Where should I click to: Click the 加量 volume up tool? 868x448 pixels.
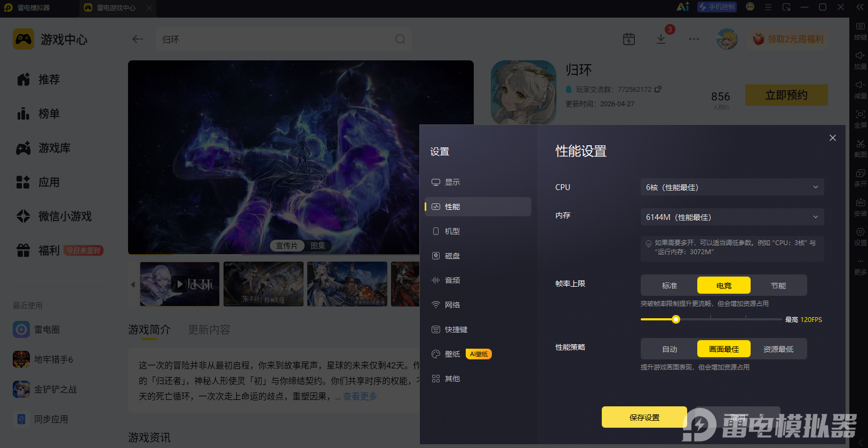click(860, 60)
